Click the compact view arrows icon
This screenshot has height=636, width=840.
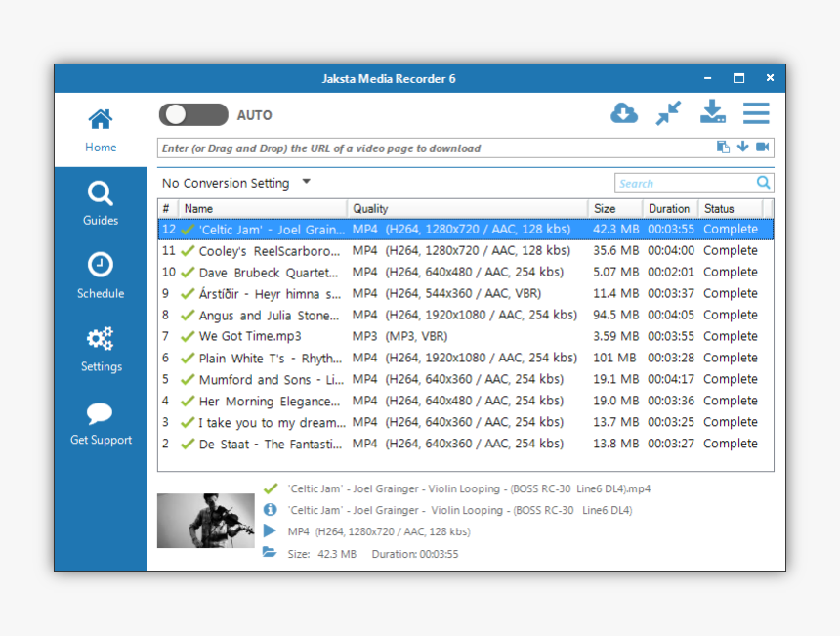668,113
